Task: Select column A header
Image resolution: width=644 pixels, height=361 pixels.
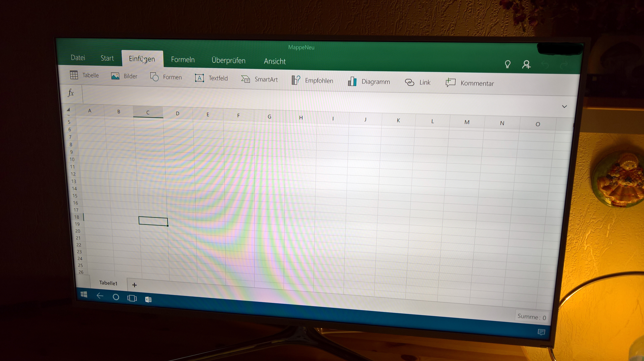Action: tap(89, 111)
